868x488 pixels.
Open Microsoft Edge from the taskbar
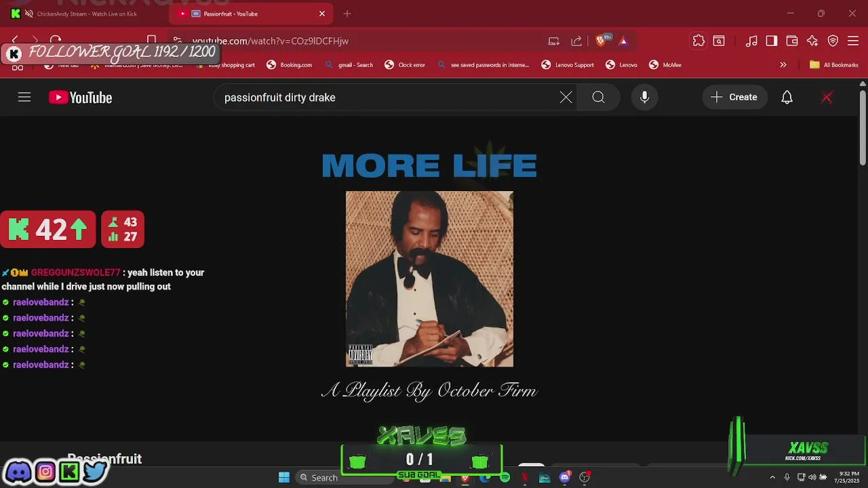485,478
